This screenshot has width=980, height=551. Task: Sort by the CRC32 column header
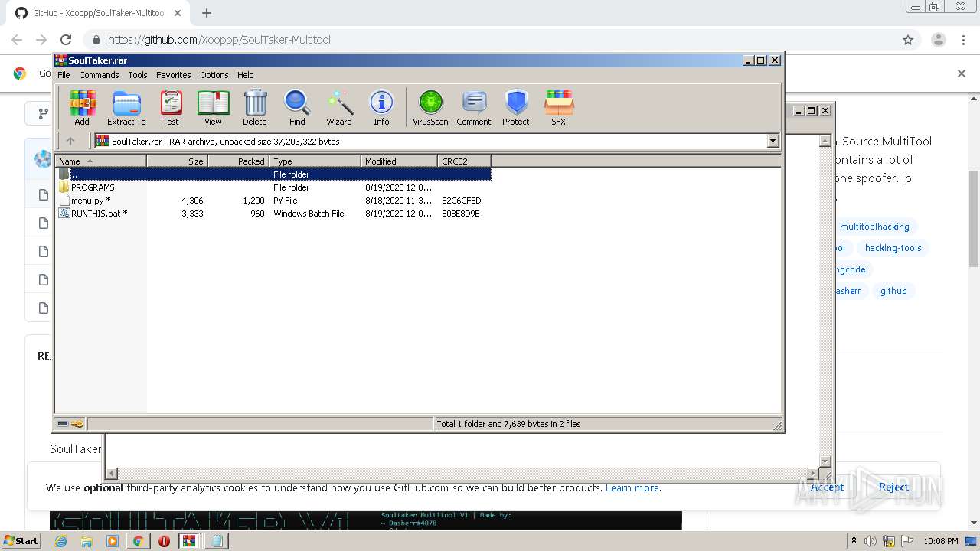[x=464, y=161]
